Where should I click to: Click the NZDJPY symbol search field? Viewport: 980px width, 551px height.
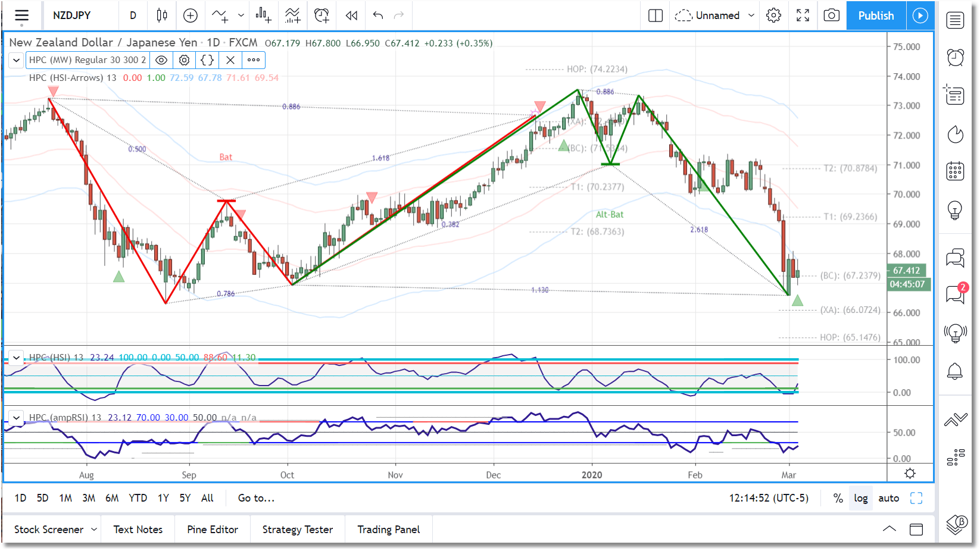click(72, 15)
